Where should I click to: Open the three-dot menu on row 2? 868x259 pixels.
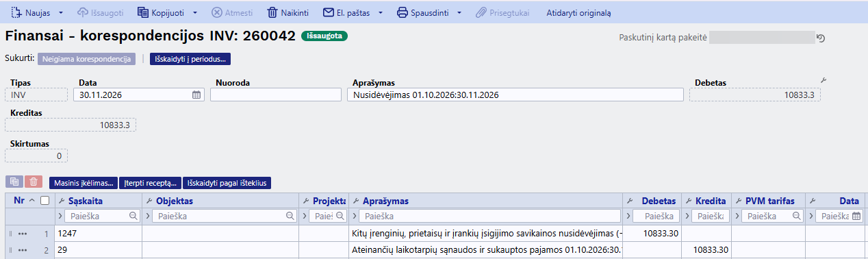23,250
